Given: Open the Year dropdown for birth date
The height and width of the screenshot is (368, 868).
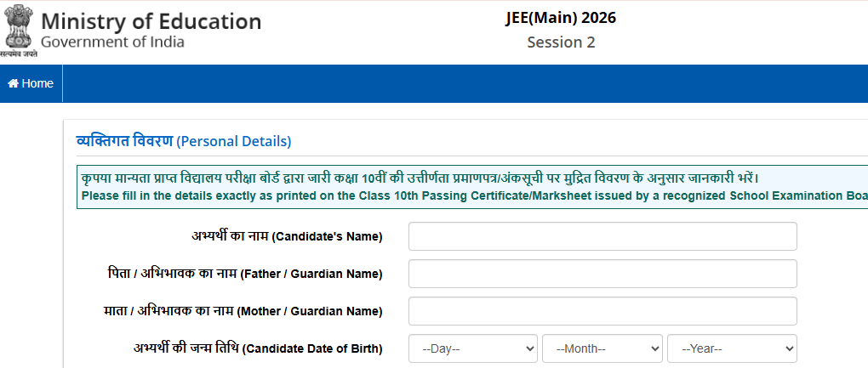Looking at the screenshot, I should tap(732, 348).
